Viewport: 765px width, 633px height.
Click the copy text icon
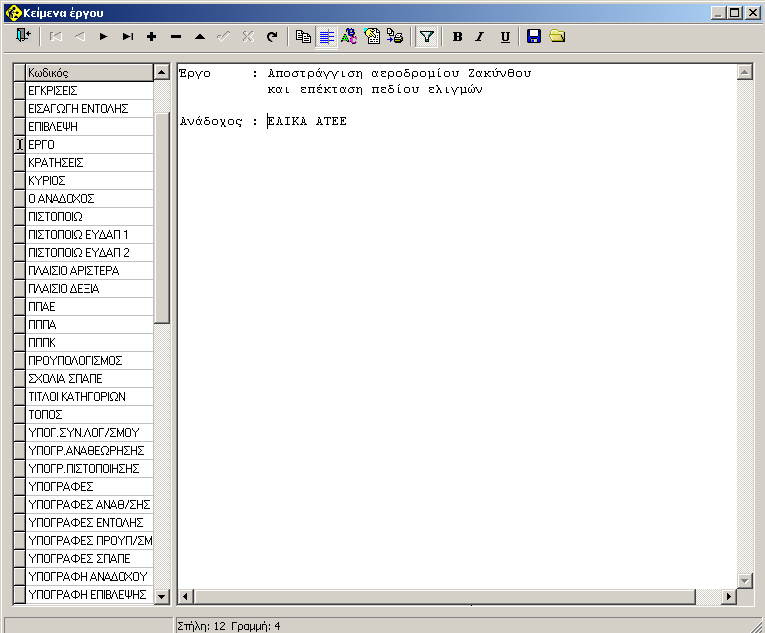coord(304,37)
